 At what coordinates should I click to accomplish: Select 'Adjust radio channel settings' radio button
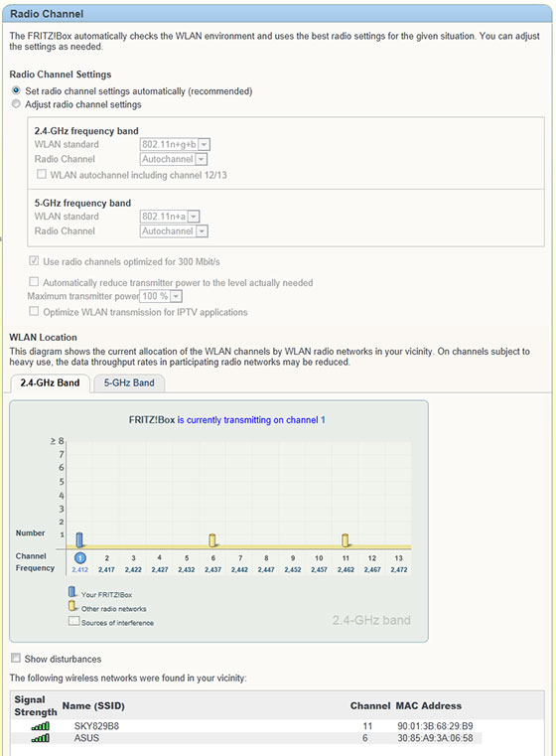tap(16, 103)
